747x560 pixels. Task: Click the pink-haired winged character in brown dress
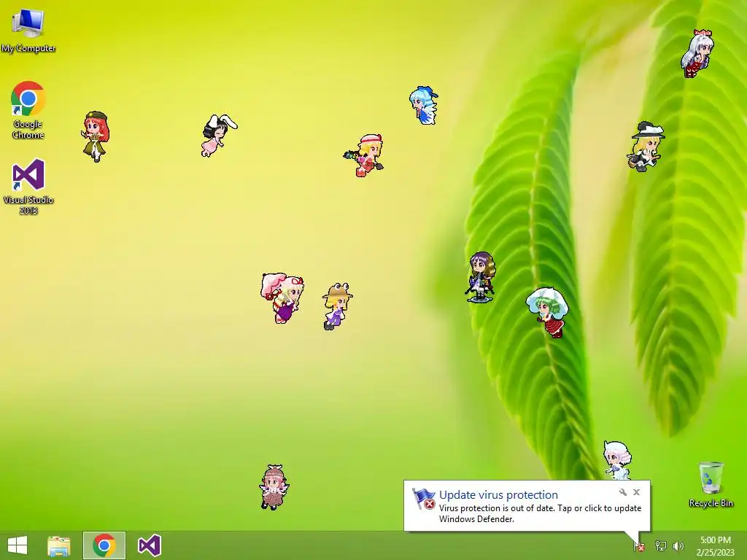pyautogui.click(x=274, y=487)
